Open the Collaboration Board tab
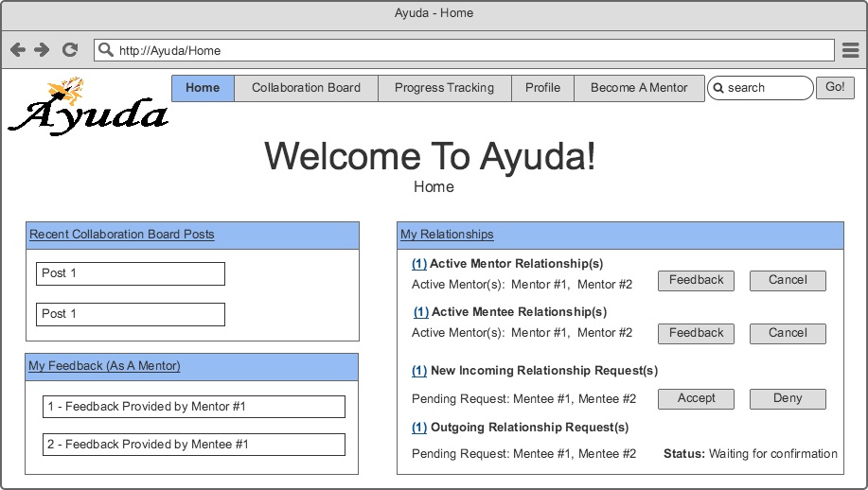The width and height of the screenshot is (868, 490). [306, 88]
